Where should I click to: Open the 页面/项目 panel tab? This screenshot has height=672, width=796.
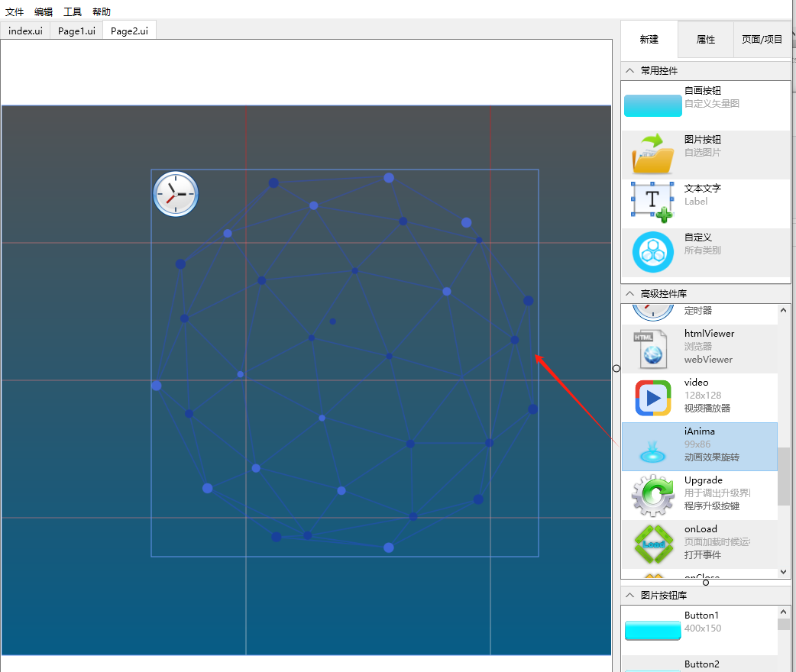pos(762,40)
